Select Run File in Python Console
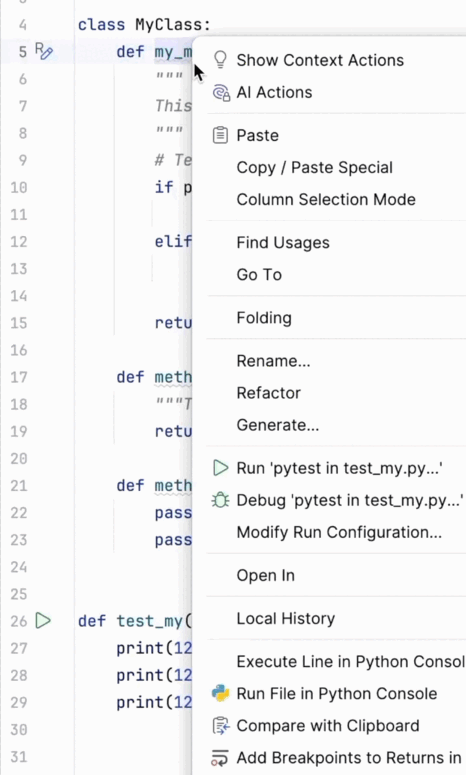The width and height of the screenshot is (466, 775). click(336, 693)
